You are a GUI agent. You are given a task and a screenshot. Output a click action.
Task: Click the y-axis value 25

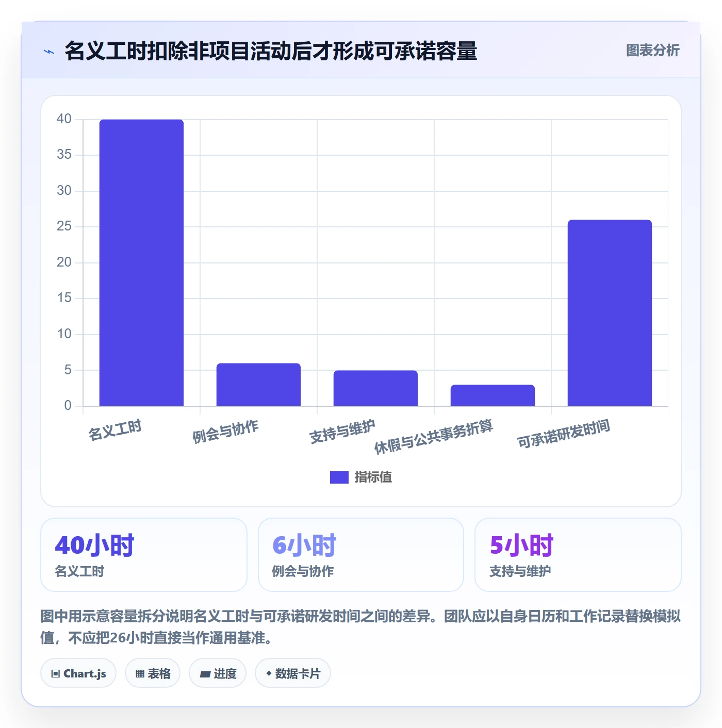tap(64, 226)
